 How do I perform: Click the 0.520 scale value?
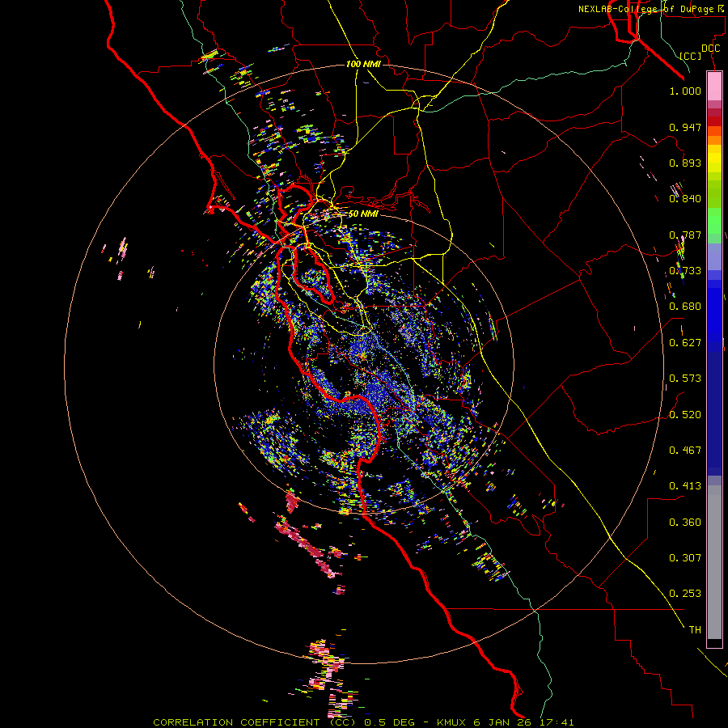tap(685, 415)
